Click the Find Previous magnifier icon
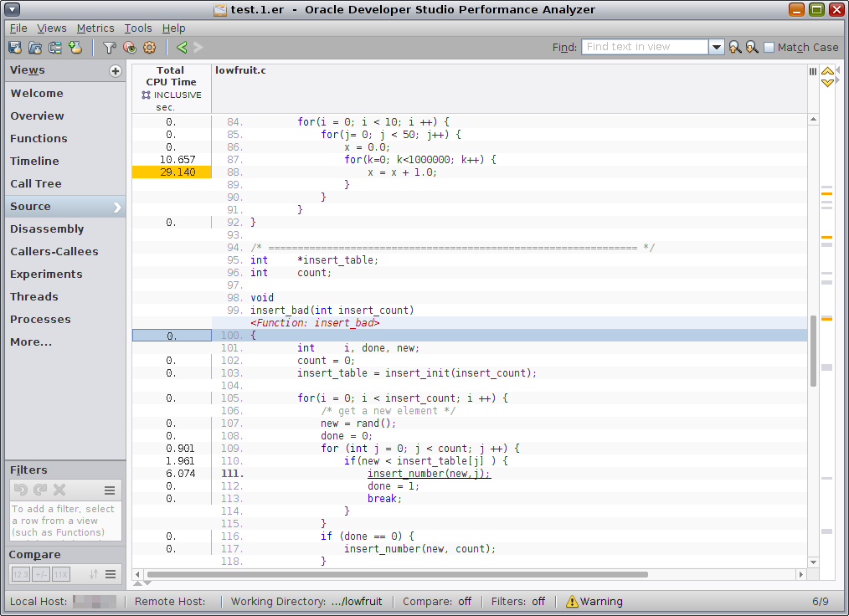This screenshot has height=616, width=849. point(734,48)
